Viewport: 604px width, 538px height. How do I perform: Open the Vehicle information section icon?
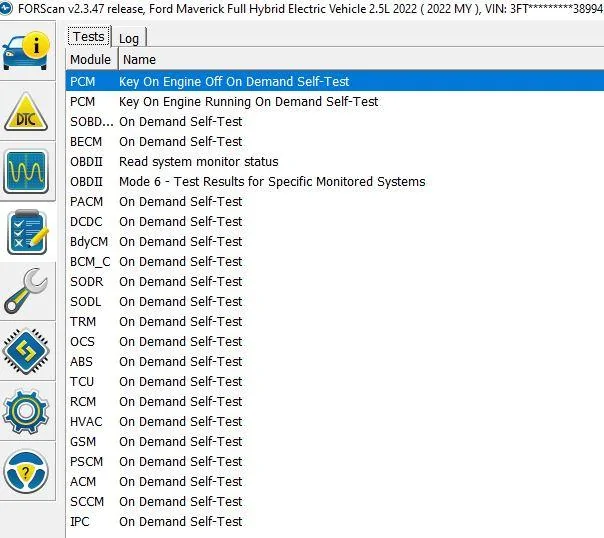coord(26,51)
